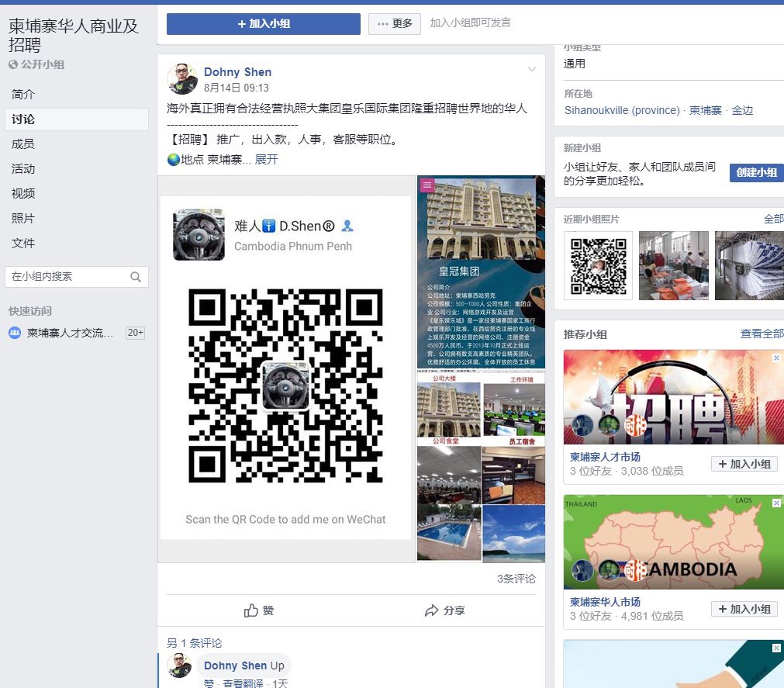Viewport: 784px width, 688px height.
Task: Click the globe icon next to 公开小组
Action: [x=13, y=64]
